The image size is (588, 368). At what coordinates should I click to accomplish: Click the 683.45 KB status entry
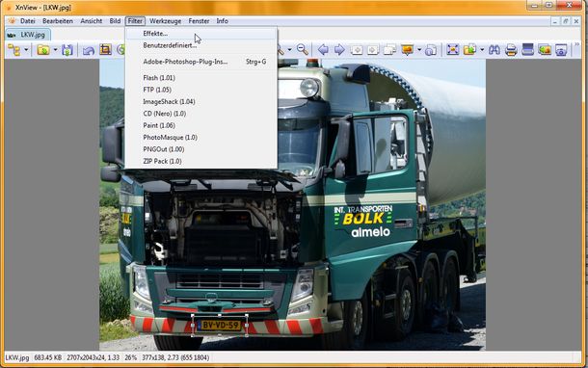[47, 357]
